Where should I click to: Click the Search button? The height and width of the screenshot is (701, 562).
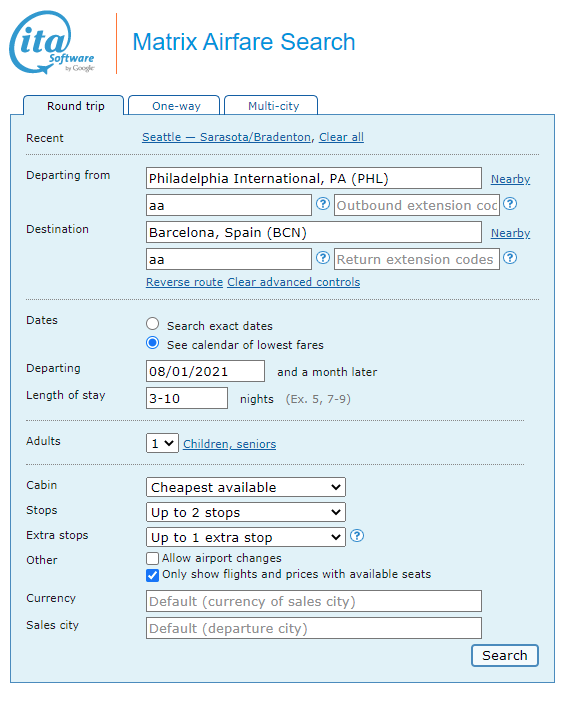pos(505,656)
